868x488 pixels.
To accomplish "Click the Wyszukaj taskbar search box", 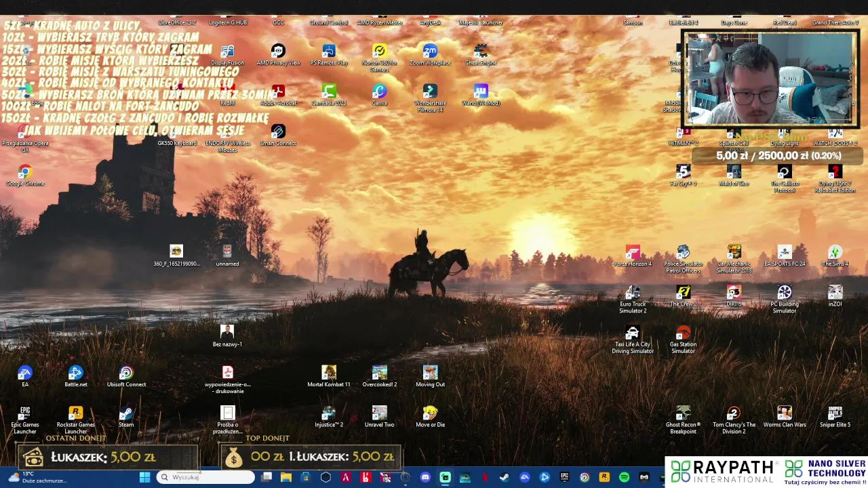I will pyautogui.click(x=205, y=477).
